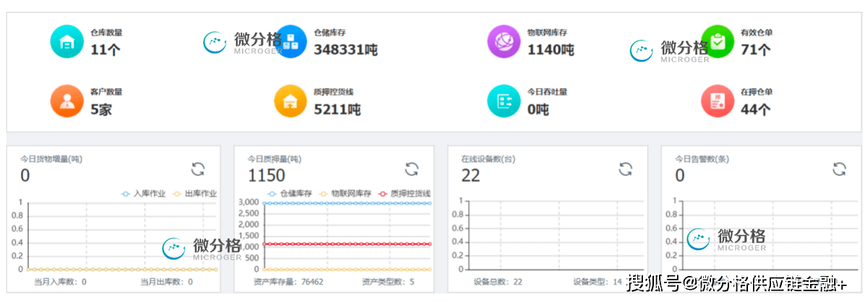
Task: Toggle the 入库作业 legend series
Action: tap(144, 194)
